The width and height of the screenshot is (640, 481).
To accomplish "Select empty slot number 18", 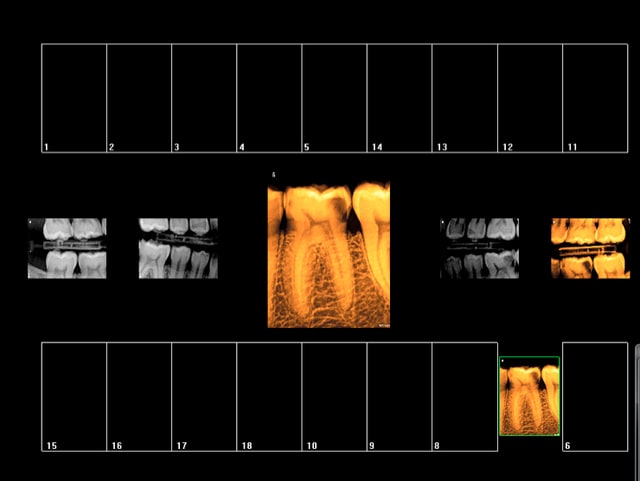I will click(269, 396).
